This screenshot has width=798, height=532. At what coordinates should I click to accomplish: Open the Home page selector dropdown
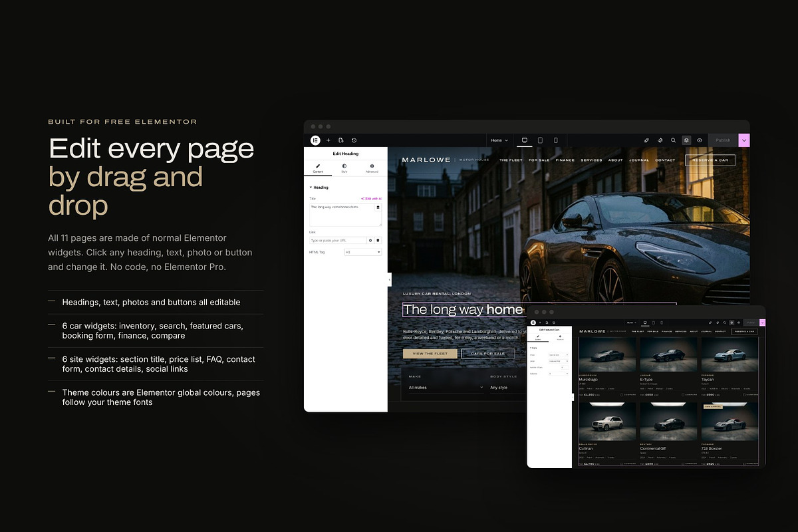499,140
